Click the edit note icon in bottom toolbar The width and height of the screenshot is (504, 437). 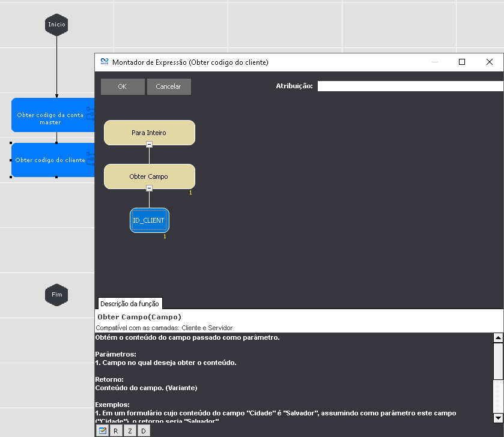click(x=103, y=430)
